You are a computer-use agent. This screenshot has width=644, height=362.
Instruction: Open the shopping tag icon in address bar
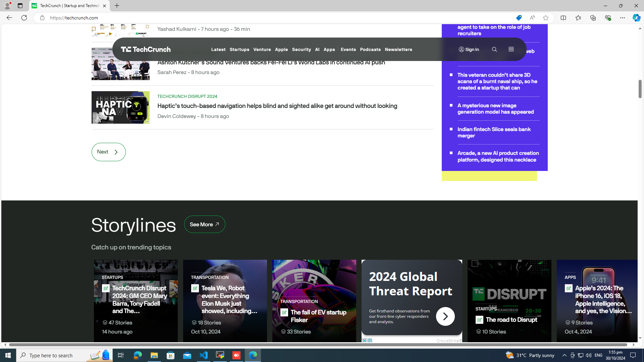click(519, 18)
